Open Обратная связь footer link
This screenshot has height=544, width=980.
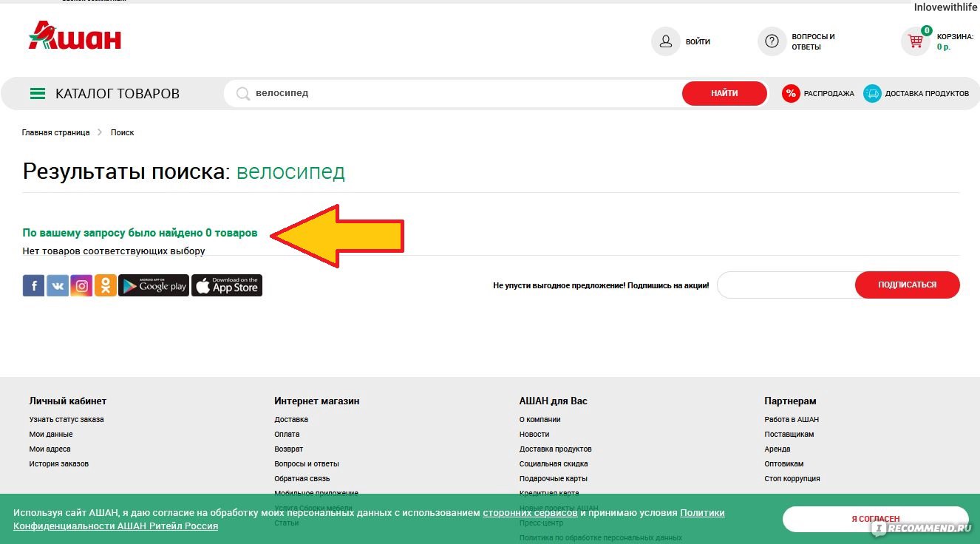(x=302, y=478)
